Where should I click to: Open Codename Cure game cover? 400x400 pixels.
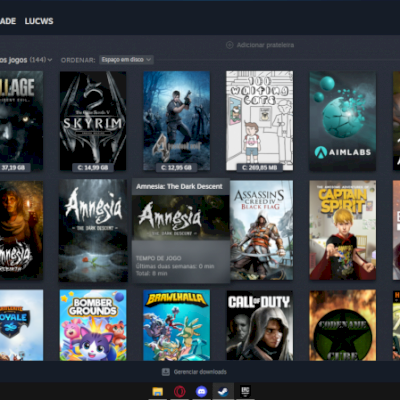pyautogui.click(x=343, y=325)
